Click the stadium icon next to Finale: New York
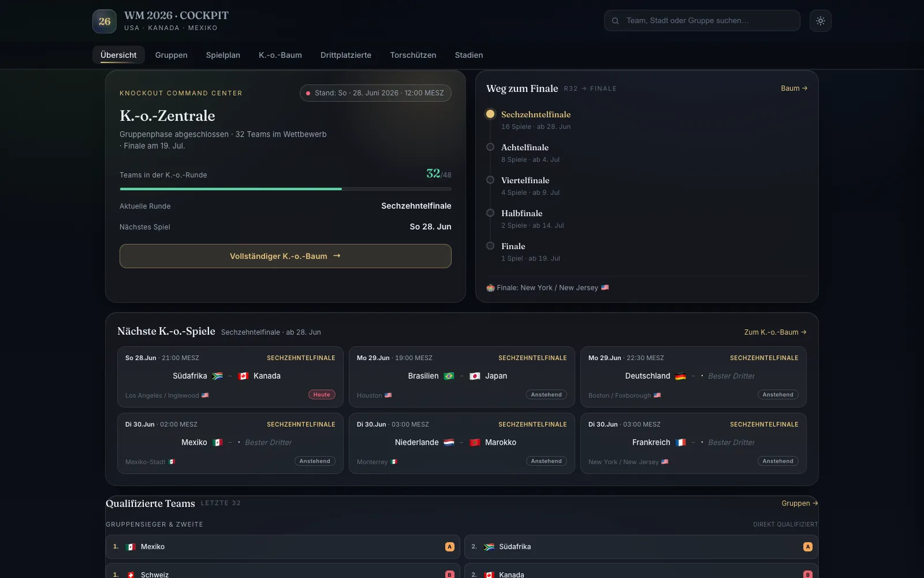Image resolution: width=924 pixels, height=578 pixels. coord(490,288)
